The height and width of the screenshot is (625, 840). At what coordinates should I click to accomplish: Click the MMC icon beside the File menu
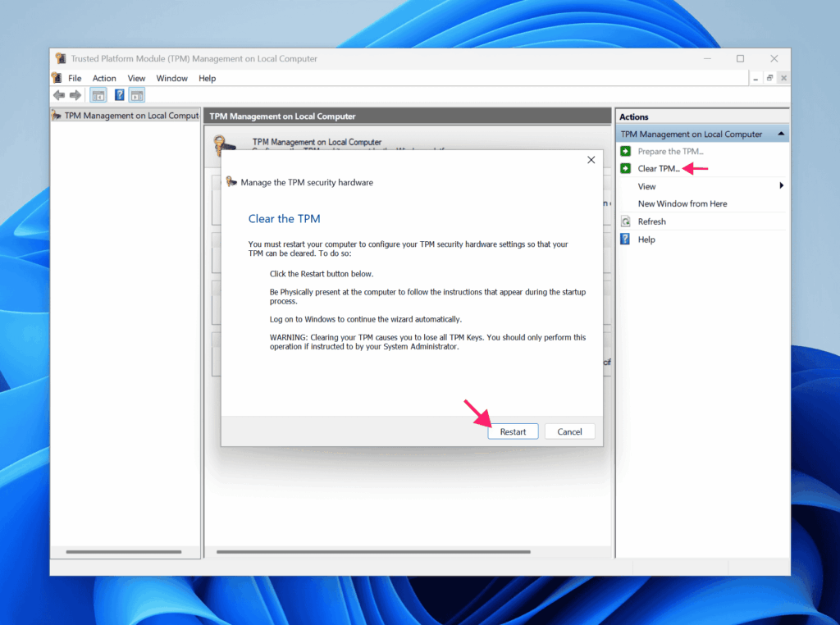coord(57,78)
